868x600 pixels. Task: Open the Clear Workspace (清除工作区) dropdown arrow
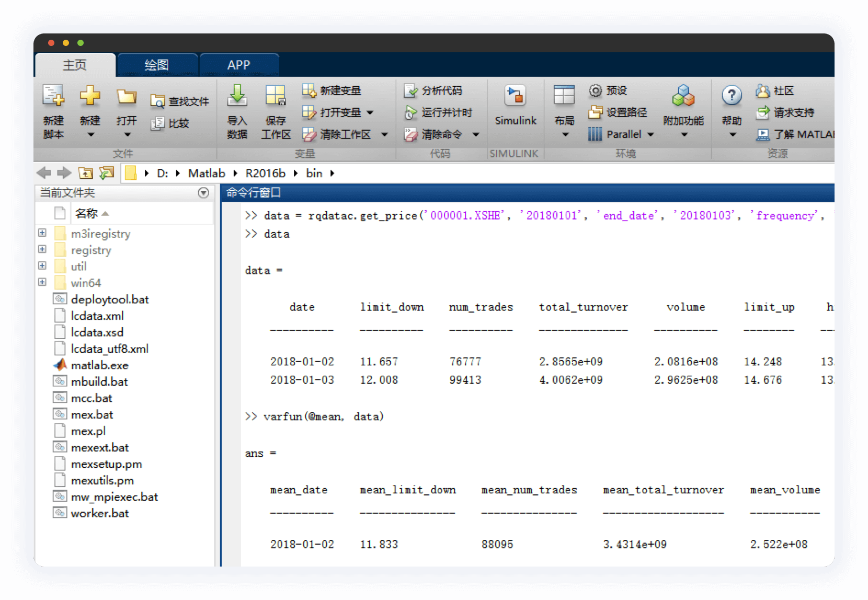384,134
